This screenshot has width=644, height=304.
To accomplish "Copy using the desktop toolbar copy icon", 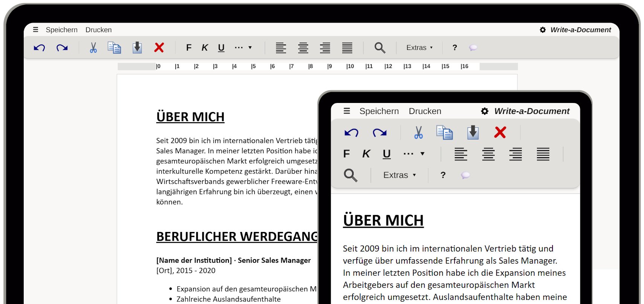I will (114, 48).
